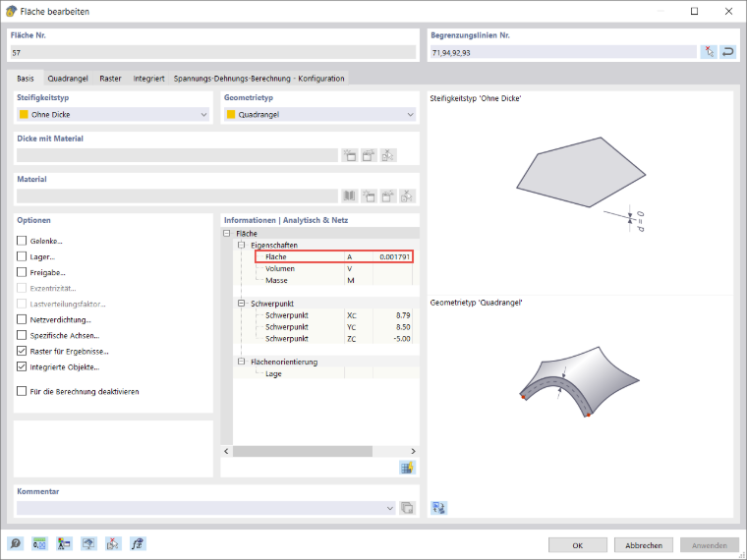Click the select boundary lines picker icon
This screenshot has height=560, width=747.
point(709,52)
